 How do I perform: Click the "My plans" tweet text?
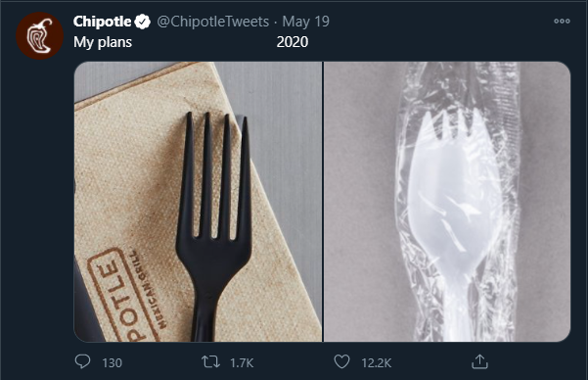pyautogui.click(x=103, y=42)
